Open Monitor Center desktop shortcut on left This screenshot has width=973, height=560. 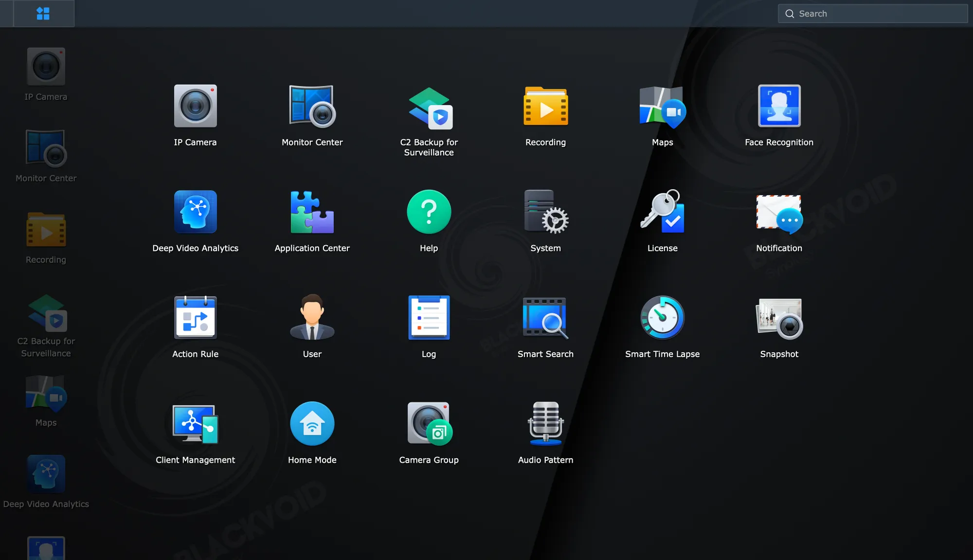46,149
